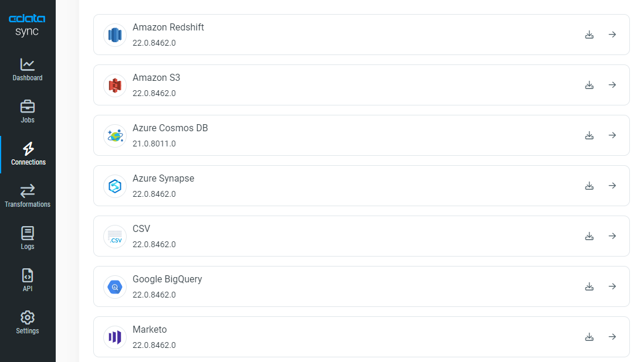Open Settings gear in sidebar

(x=28, y=322)
